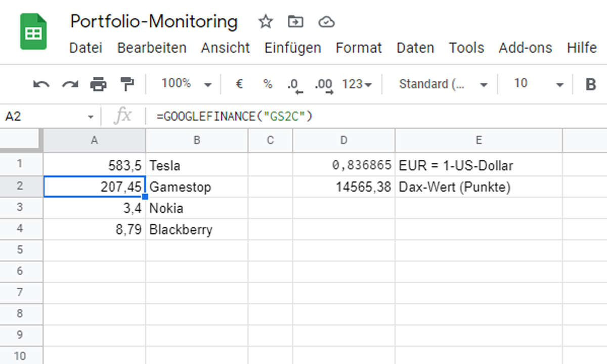Viewport: 607px width, 364px height.
Task: Select cell with value 14565,38
Action: 344,187
